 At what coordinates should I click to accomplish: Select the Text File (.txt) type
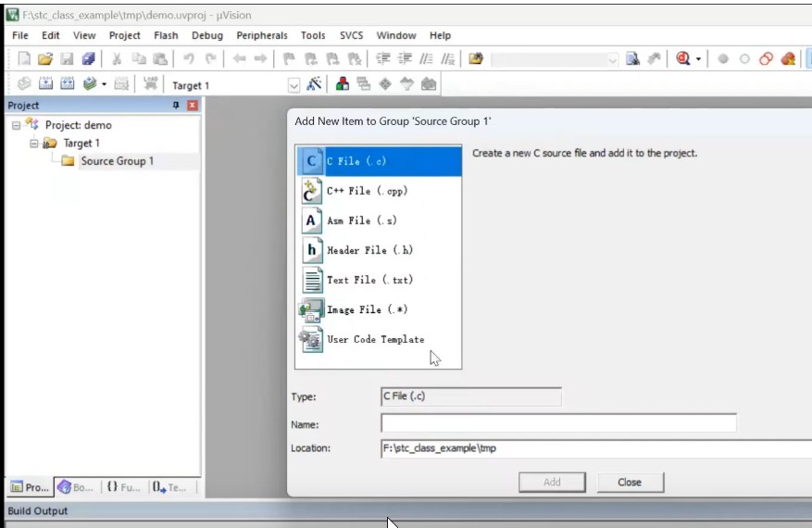[369, 280]
